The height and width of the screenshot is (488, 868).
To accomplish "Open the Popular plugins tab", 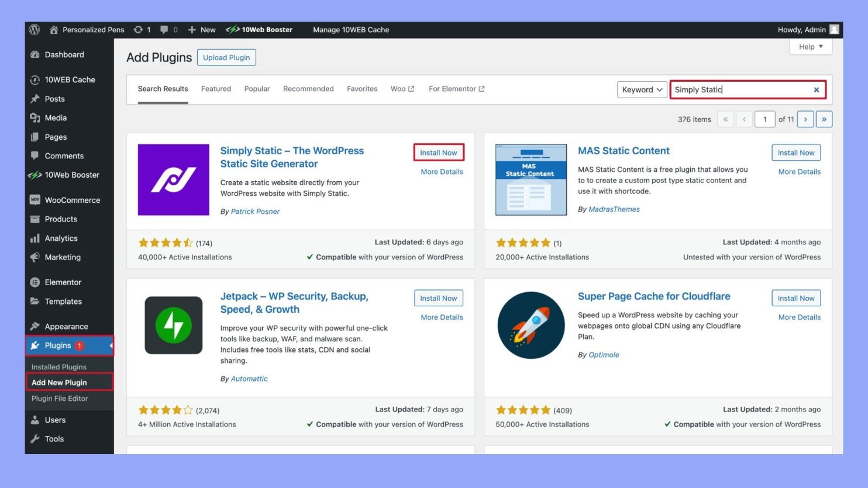I will pos(257,88).
